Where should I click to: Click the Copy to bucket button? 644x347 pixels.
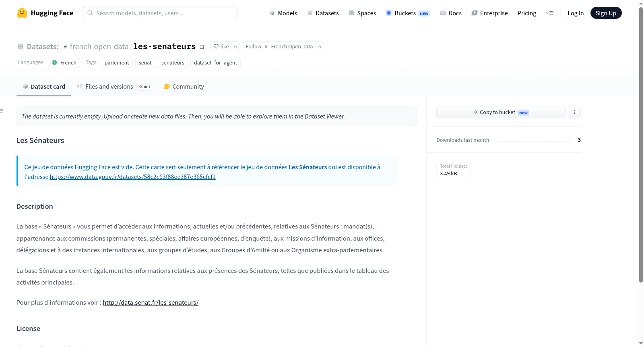501,112
